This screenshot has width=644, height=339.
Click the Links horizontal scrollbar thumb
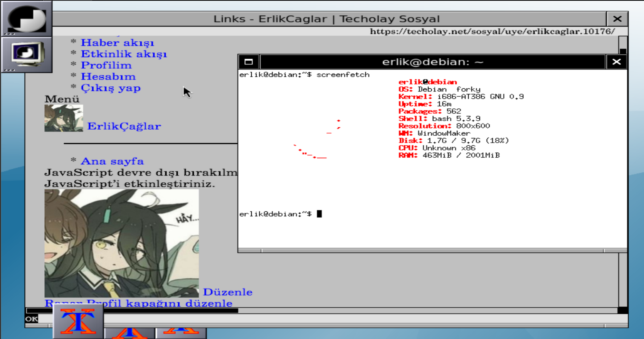coord(132,310)
